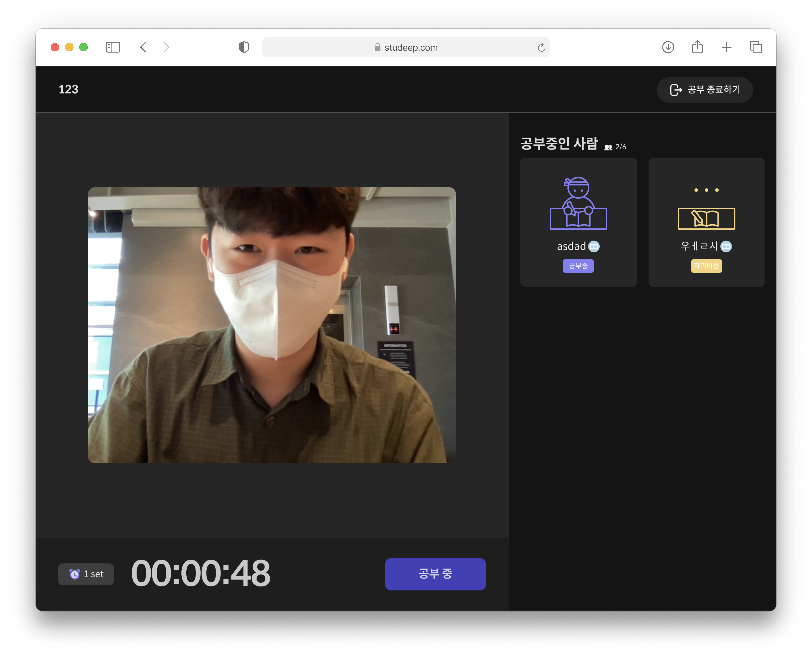
Task: Click the 공부중인 사람 heading
Action: (x=559, y=144)
